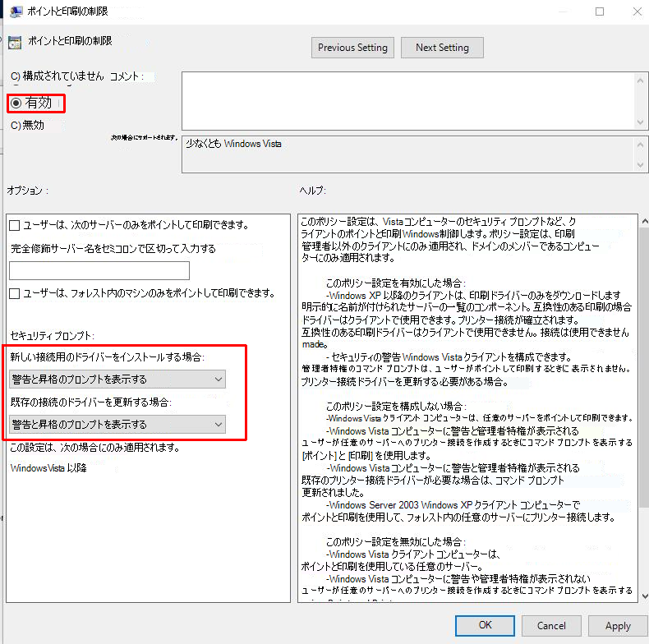The height and width of the screenshot is (644, 649).
Task: Click the ヘルプ: heading
Action: pos(312,191)
